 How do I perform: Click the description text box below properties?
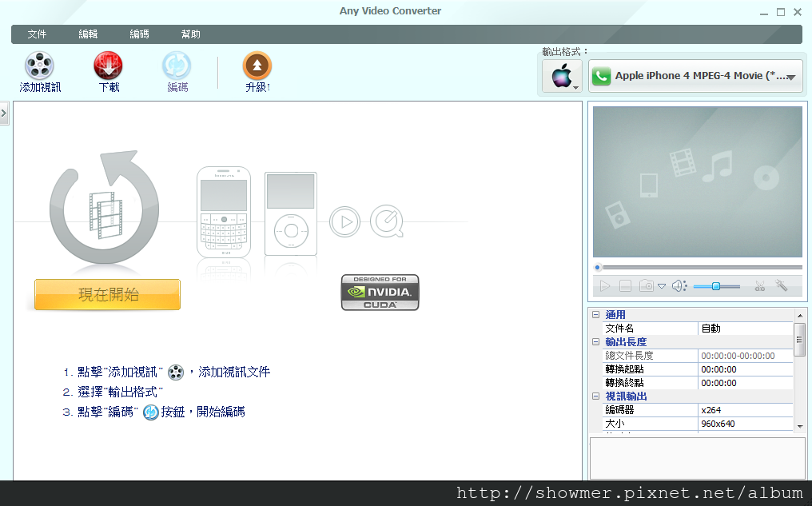coord(697,458)
